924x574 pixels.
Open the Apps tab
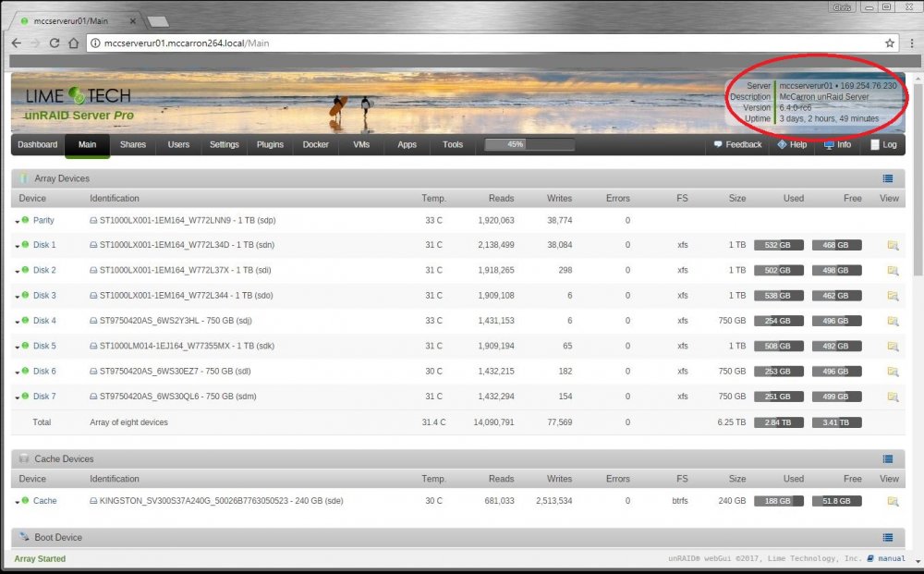click(407, 144)
